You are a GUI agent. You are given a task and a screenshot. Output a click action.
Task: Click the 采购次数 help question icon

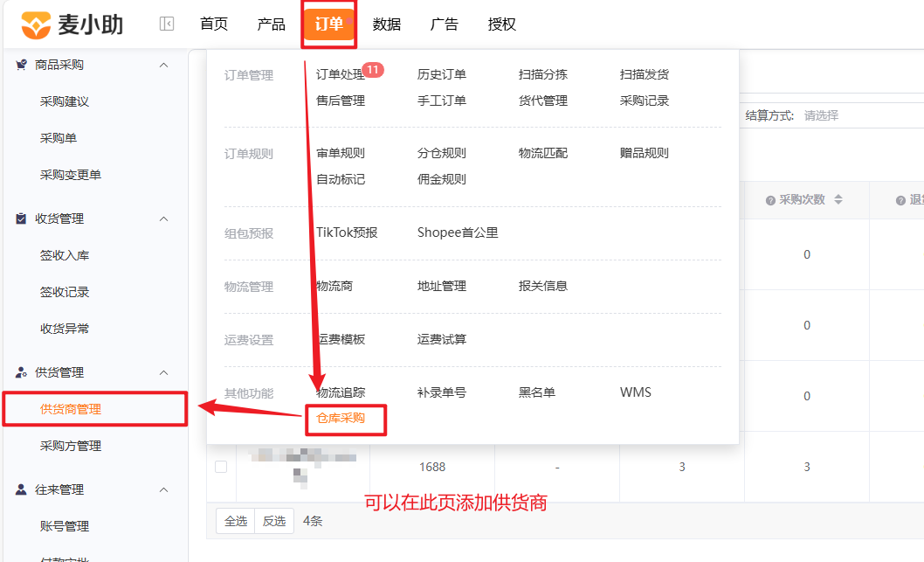click(x=770, y=200)
